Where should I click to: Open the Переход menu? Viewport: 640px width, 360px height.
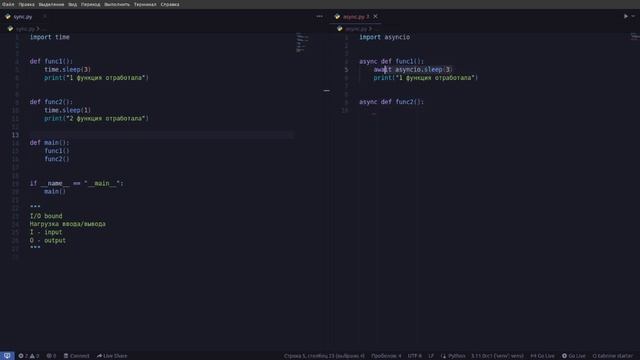coord(90,4)
